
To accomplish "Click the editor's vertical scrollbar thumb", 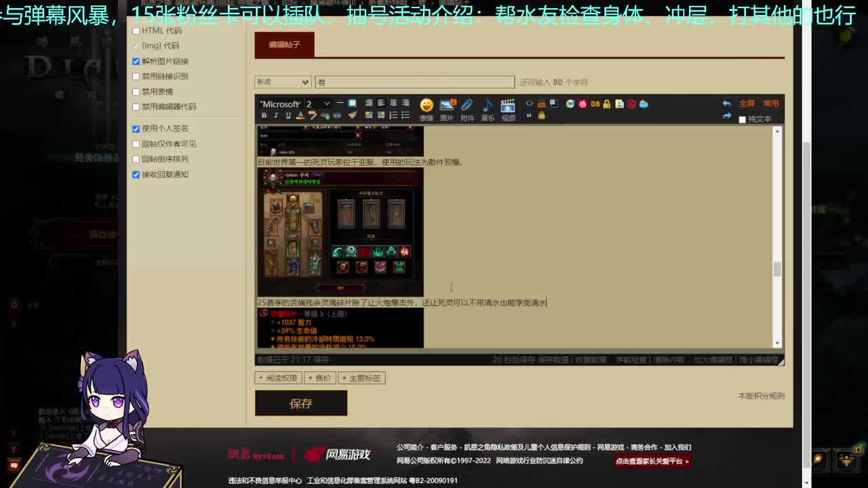I will [777, 269].
